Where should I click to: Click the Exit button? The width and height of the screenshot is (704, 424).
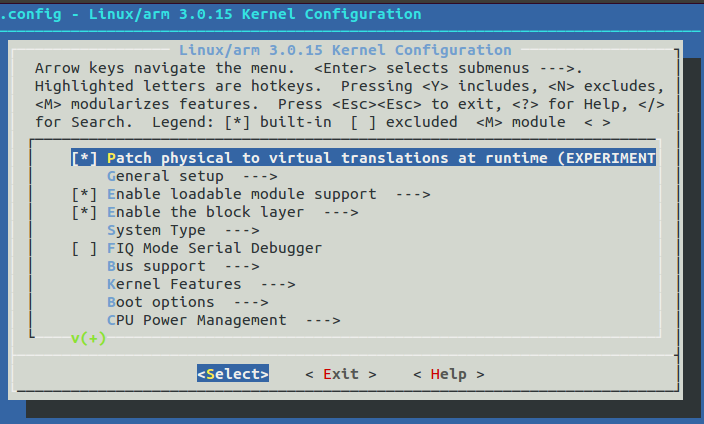(341, 374)
